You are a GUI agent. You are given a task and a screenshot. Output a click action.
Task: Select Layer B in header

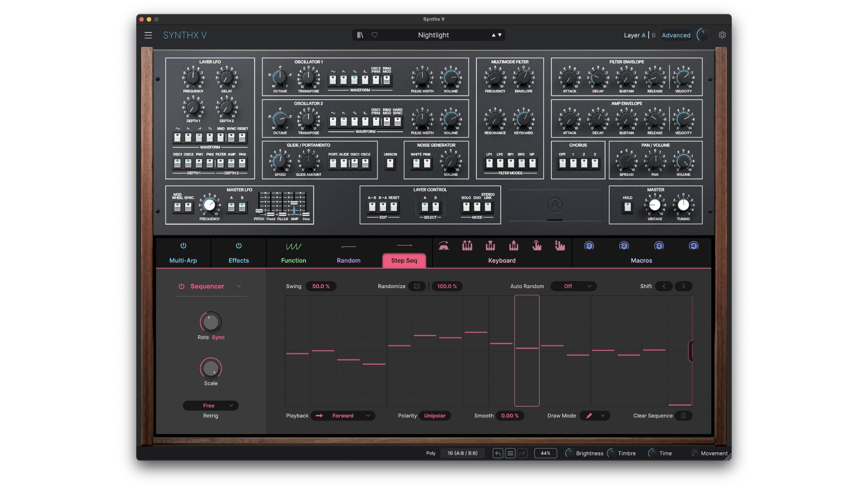(x=653, y=35)
